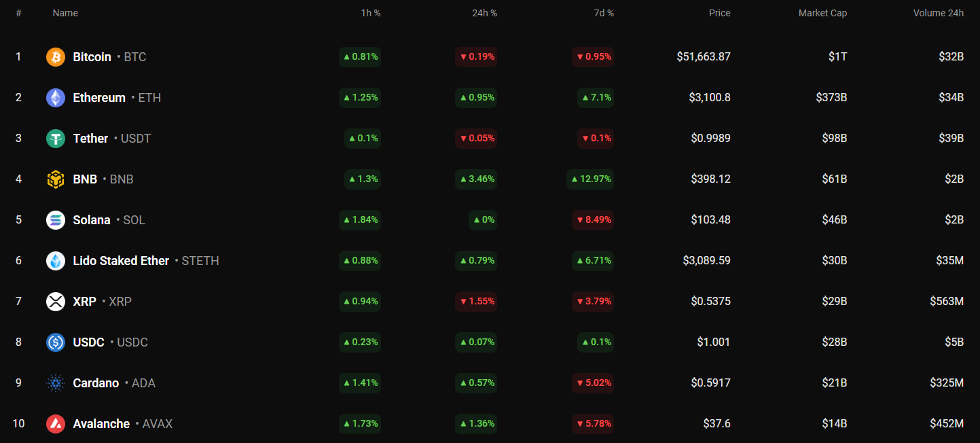The image size is (980, 443).
Task: Click the Cardano logo icon
Action: 56,383
